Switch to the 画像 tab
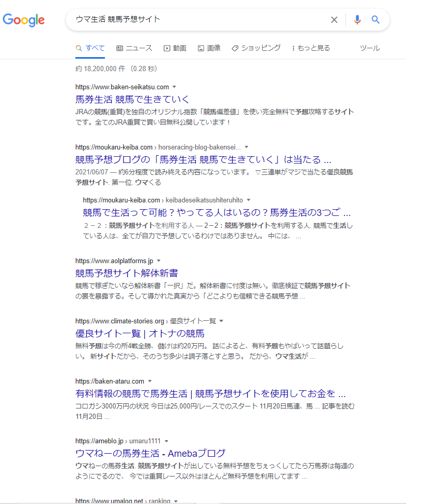 click(x=209, y=48)
